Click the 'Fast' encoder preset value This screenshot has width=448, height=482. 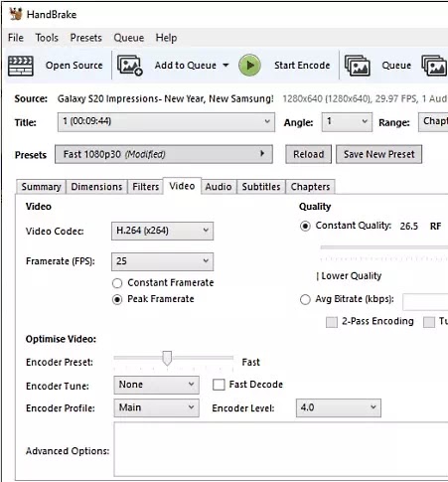(x=250, y=362)
